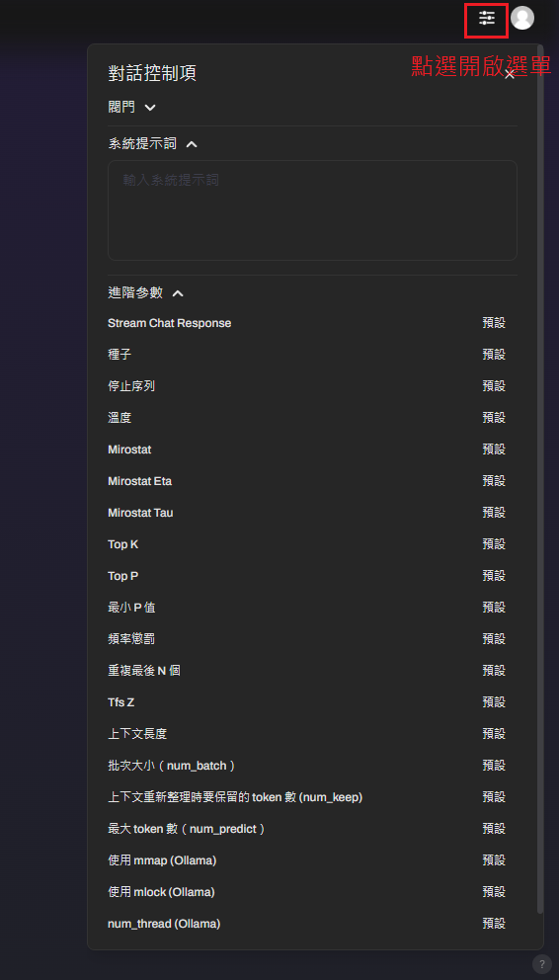Toggle 預設 for Stream Chat Response
559x980 pixels.
tap(494, 323)
